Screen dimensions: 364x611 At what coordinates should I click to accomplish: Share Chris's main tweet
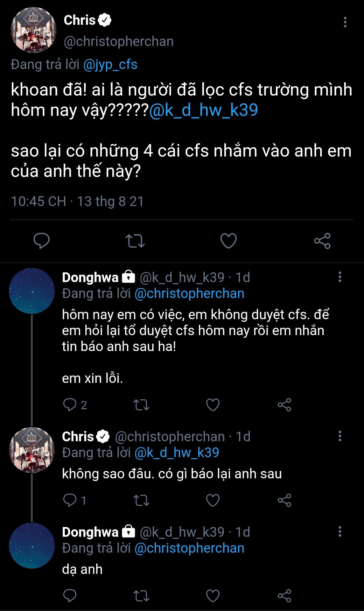coord(322,241)
